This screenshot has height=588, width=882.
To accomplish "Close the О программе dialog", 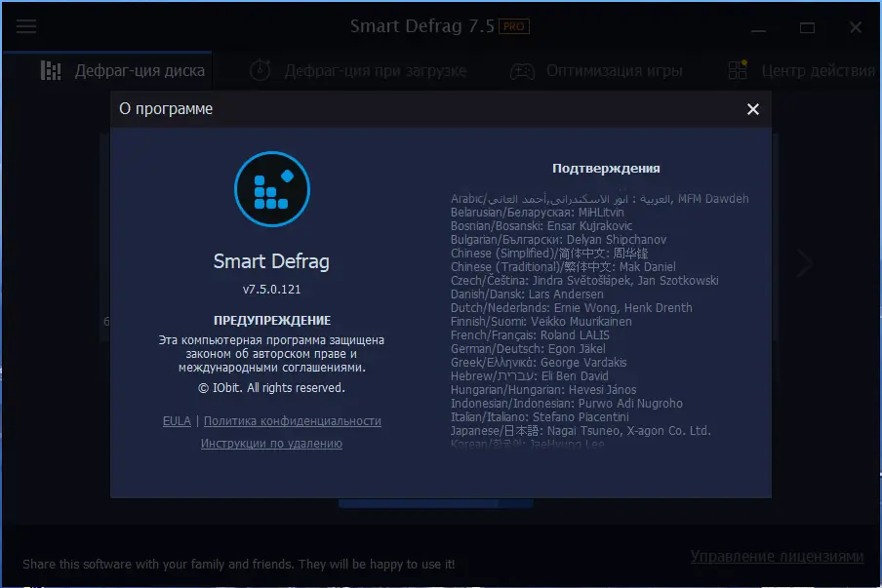I will pyautogui.click(x=752, y=109).
